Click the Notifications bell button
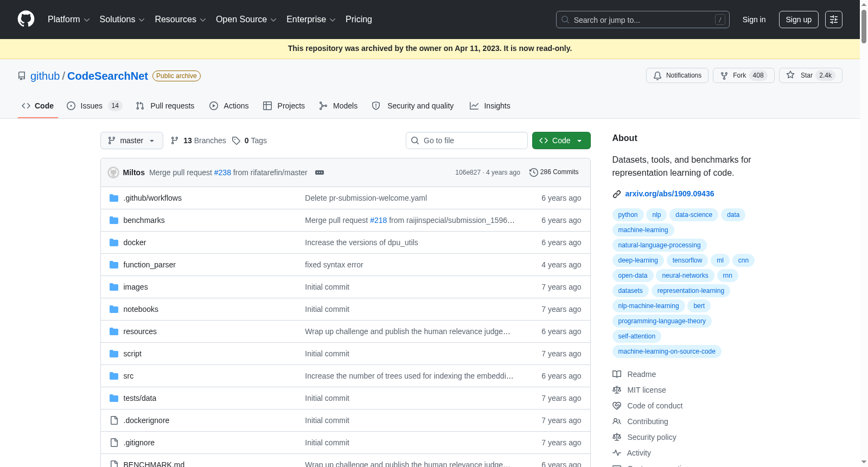 click(x=678, y=75)
